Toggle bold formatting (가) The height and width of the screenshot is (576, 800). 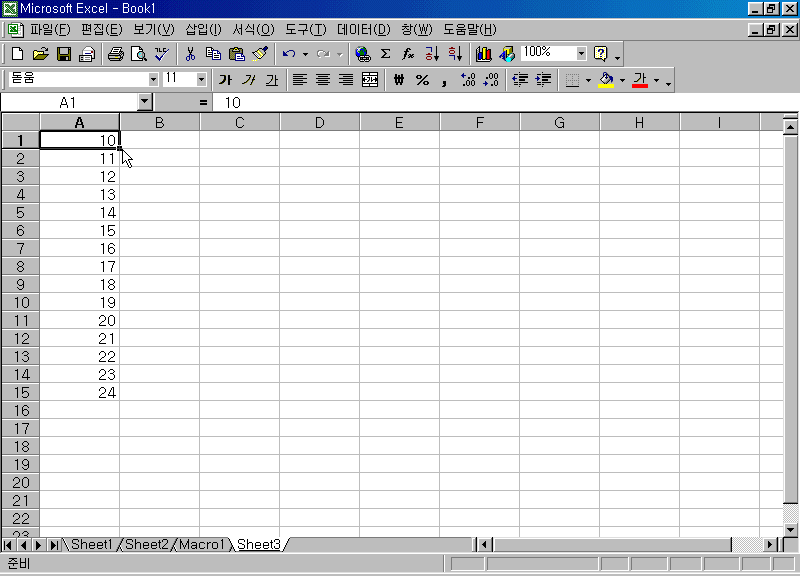coord(225,80)
